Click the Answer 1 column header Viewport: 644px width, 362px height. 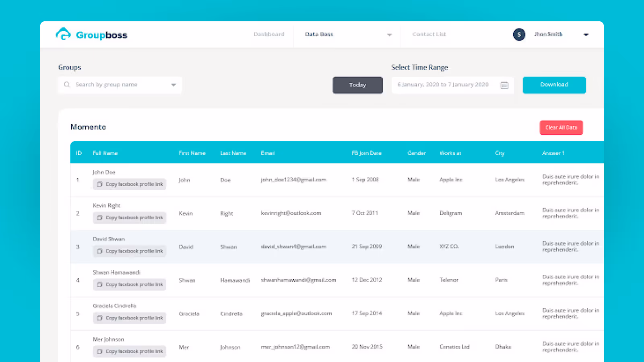[x=553, y=153]
